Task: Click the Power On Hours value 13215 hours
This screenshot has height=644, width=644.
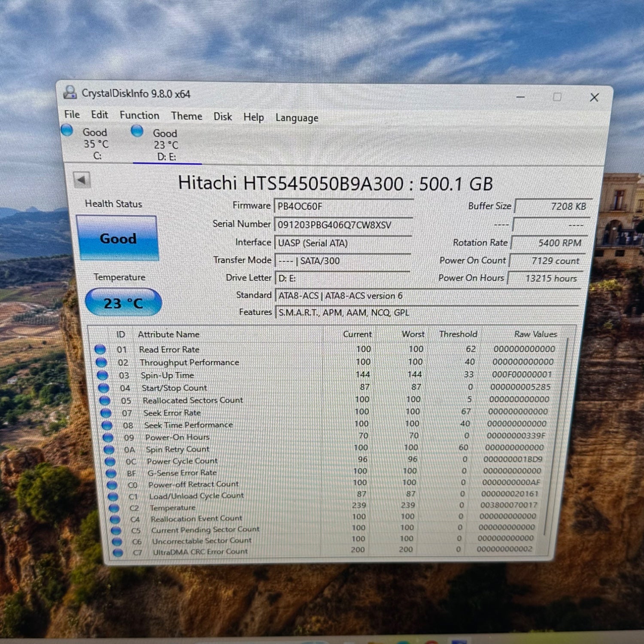Action: coord(545,278)
